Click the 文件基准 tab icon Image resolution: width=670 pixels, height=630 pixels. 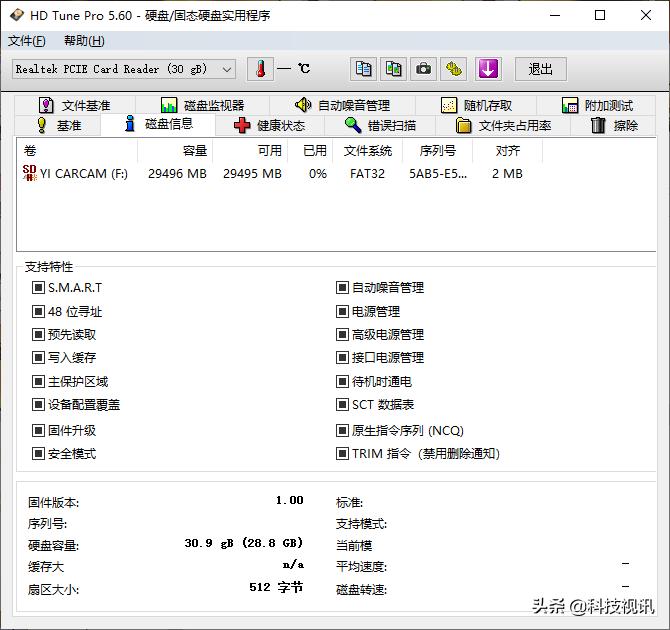pyautogui.click(x=46, y=105)
